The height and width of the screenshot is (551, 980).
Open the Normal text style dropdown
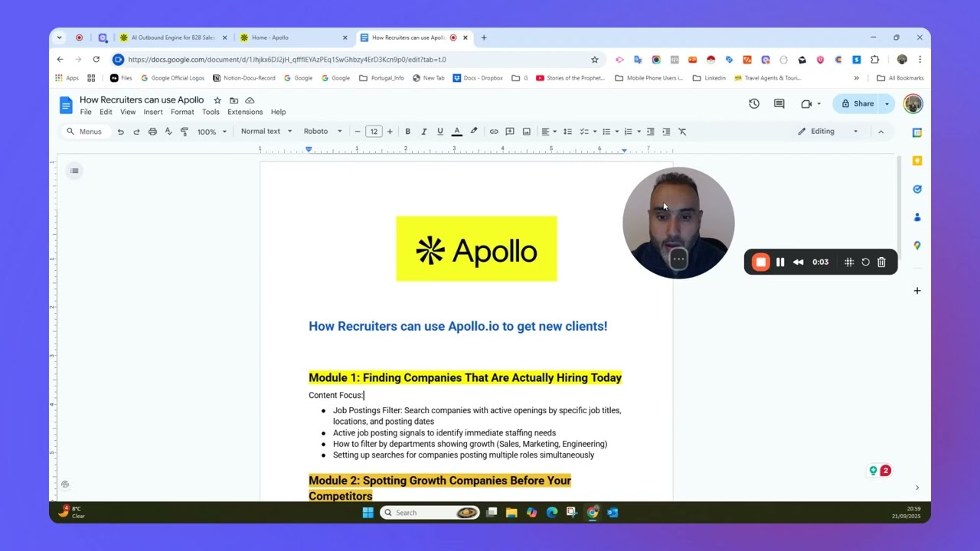[266, 132]
